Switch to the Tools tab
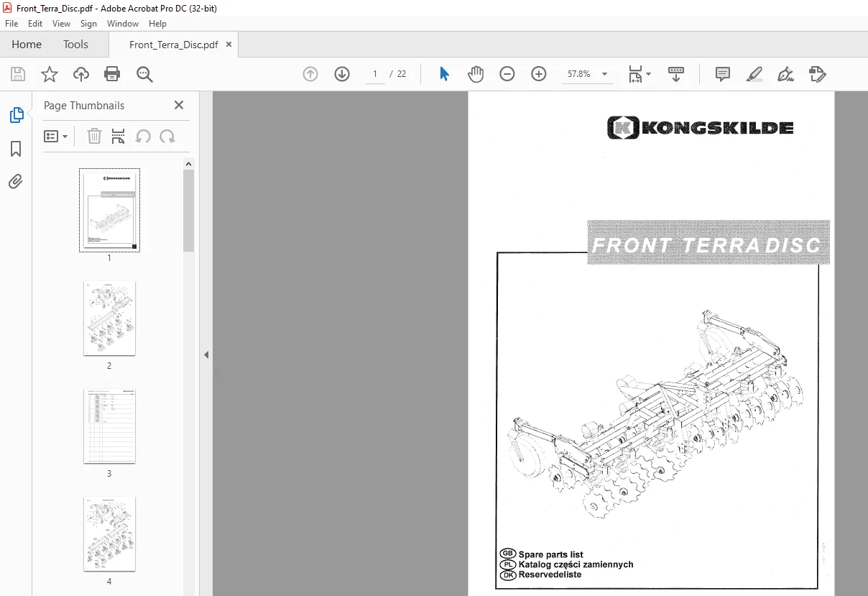The width and height of the screenshot is (868, 596). pyautogui.click(x=75, y=44)
